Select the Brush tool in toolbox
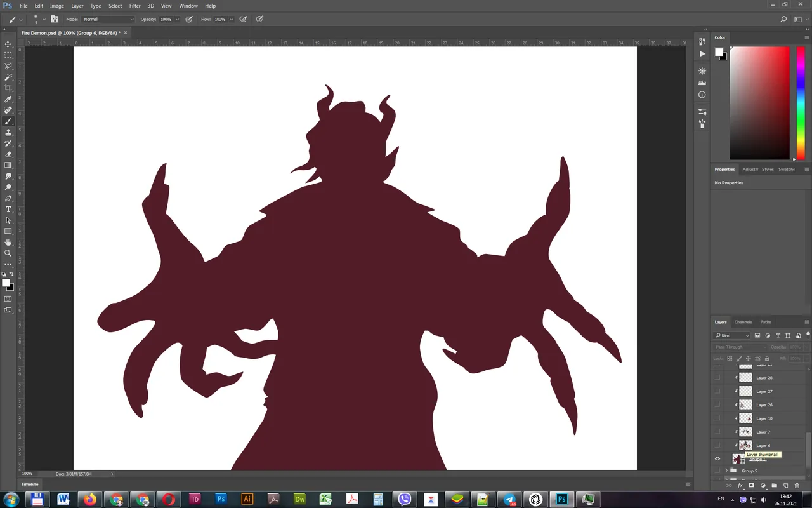Screen dimensions: 812x508 pos(8,121)
